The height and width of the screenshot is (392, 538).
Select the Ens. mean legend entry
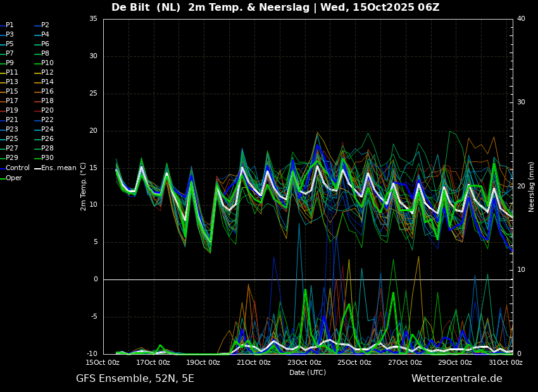click(55, 168)
